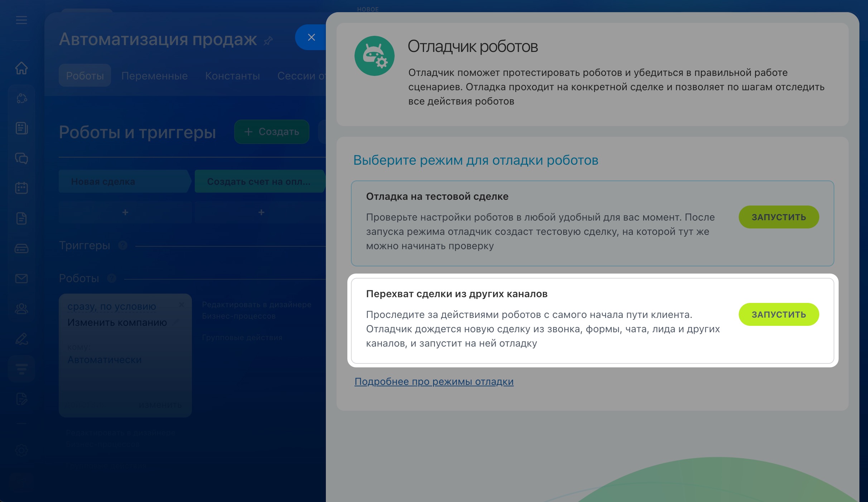Switch to the Сессии tab

tap(302, 76)
